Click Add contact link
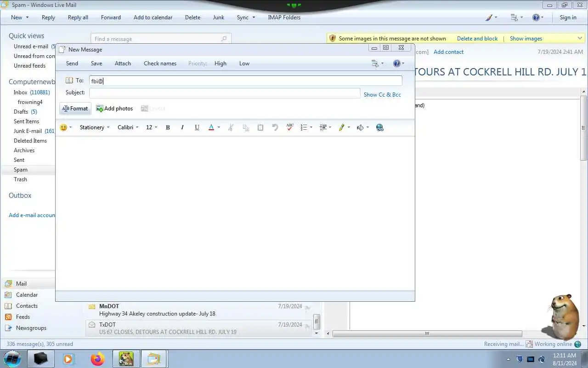588x368 pixels. point(448,52)
